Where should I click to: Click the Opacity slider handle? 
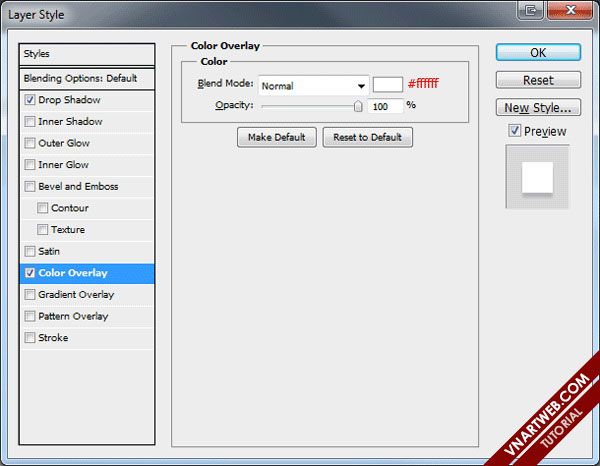[358, 105]
